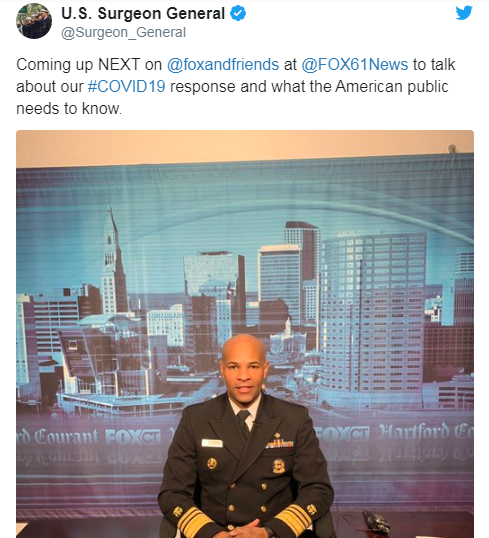This screenshot has height=538, width=489.
Task: Open the U.S. Surgeon General display name
Action: (x=143, y=14)
